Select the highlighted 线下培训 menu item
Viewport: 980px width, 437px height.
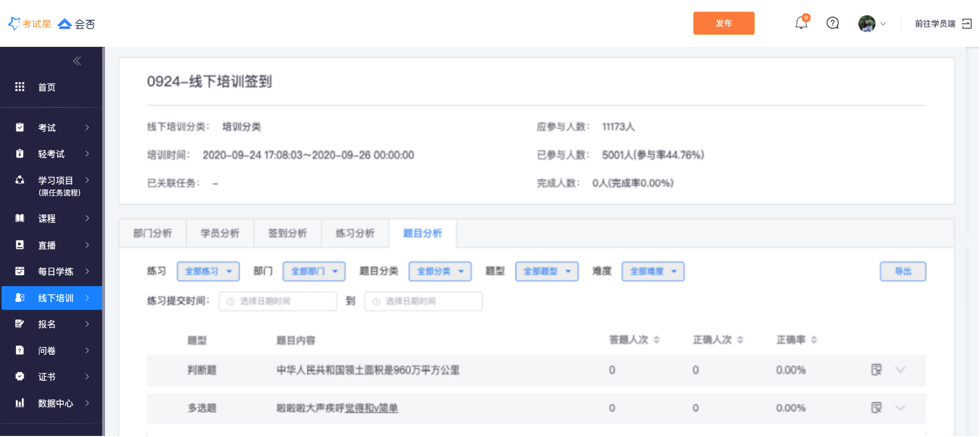[52, 298]
